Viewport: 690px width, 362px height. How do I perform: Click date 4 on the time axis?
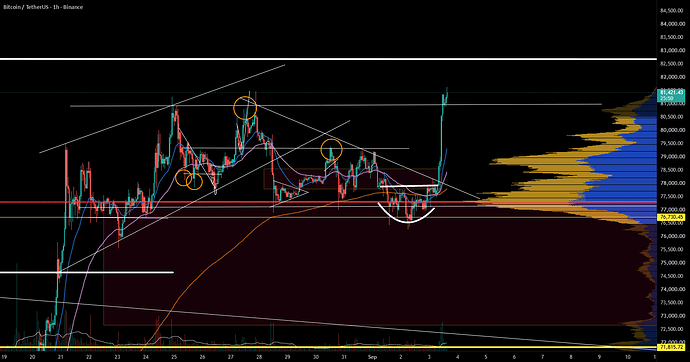pos(458,357)
